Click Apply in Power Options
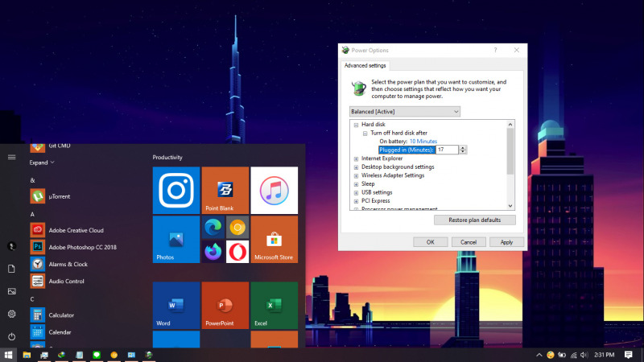This screenshot has height=362, width=644. (506, 242)
